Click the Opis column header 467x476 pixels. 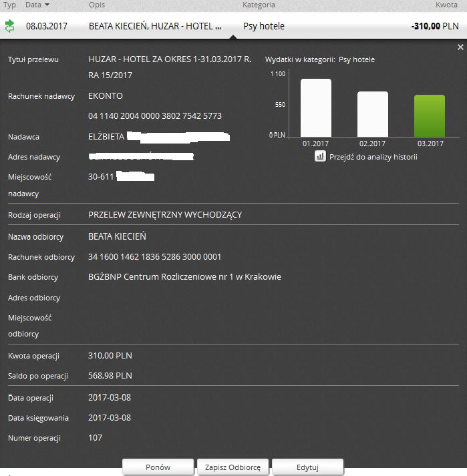tap(96, 5)
